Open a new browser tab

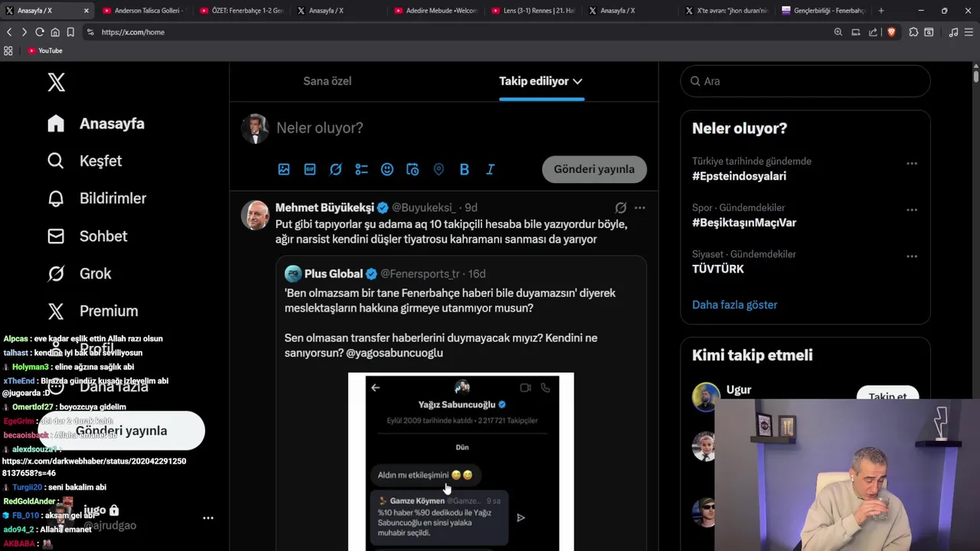(x=881, y=11)
